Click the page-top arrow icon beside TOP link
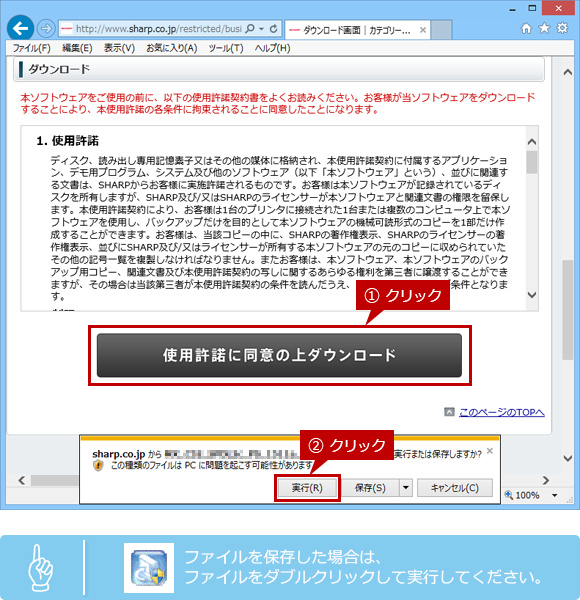Viewport: 580px width, 600px height. (449, 412)
